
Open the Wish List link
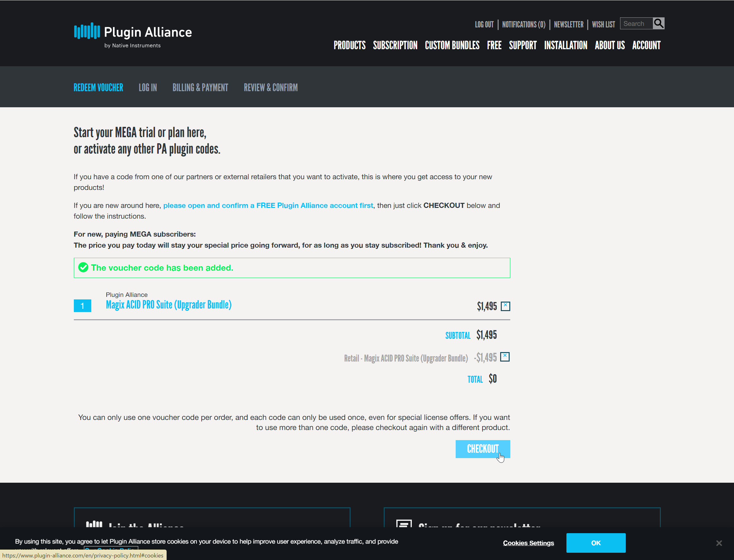(x=603, y=24)
